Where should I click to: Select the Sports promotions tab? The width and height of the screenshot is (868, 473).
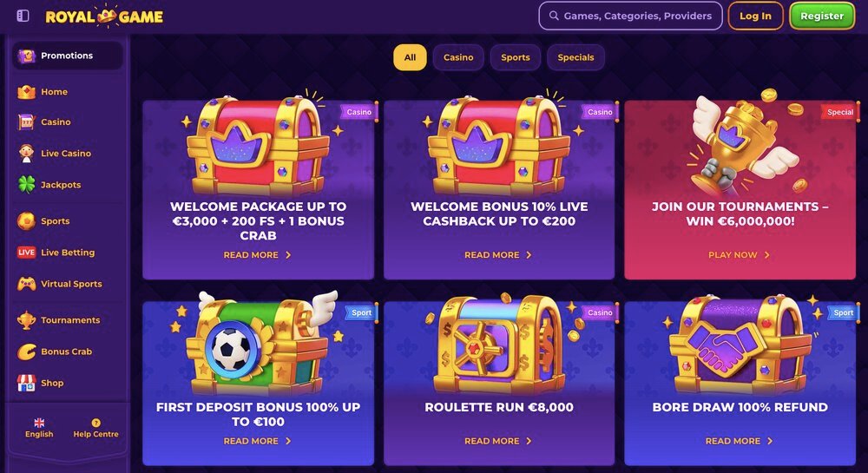(516, 57)
